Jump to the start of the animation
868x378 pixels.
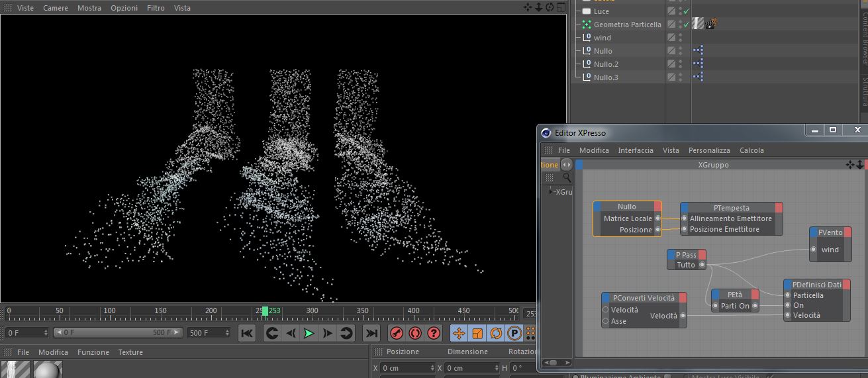point(246,334)
